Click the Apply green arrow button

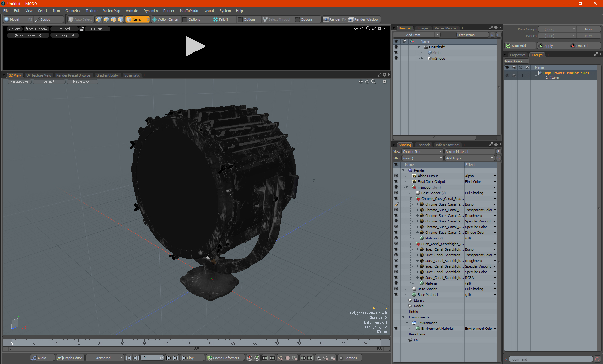point(553,46)
